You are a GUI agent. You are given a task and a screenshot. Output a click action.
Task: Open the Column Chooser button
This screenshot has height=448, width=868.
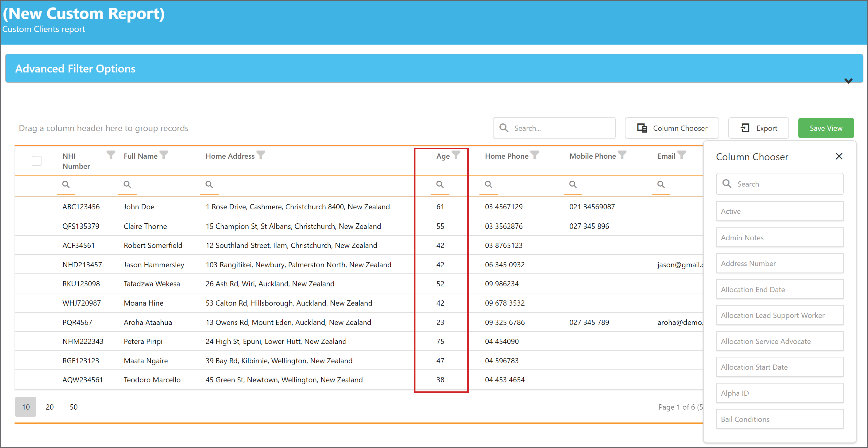(672, 128)
